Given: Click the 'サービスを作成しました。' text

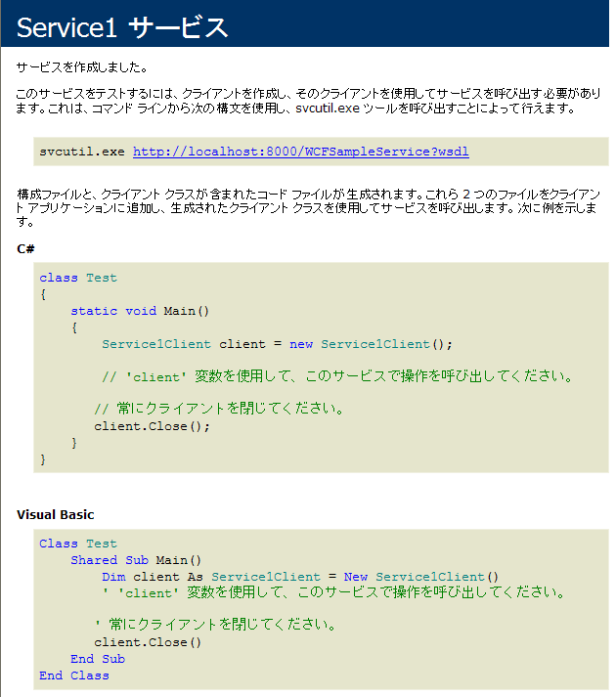Looking at the screenshot, I should [82, 67].
